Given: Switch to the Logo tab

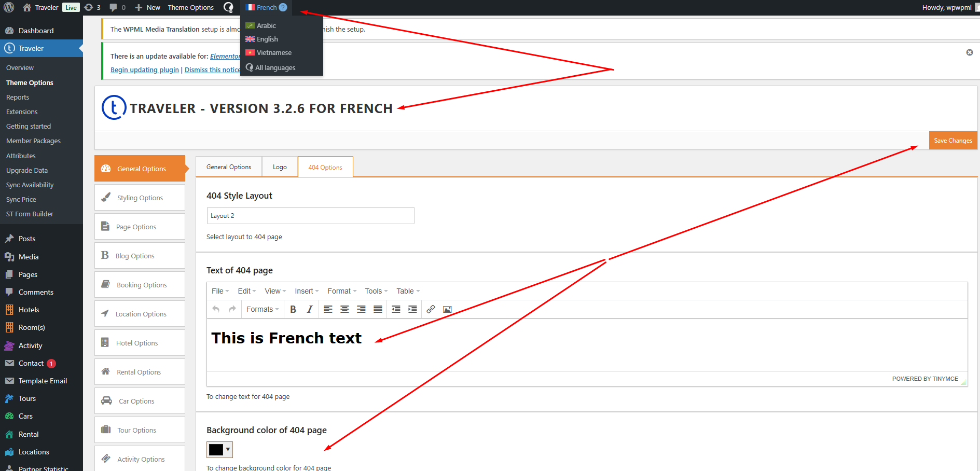Looking at the screenshot, I should 280,167.
